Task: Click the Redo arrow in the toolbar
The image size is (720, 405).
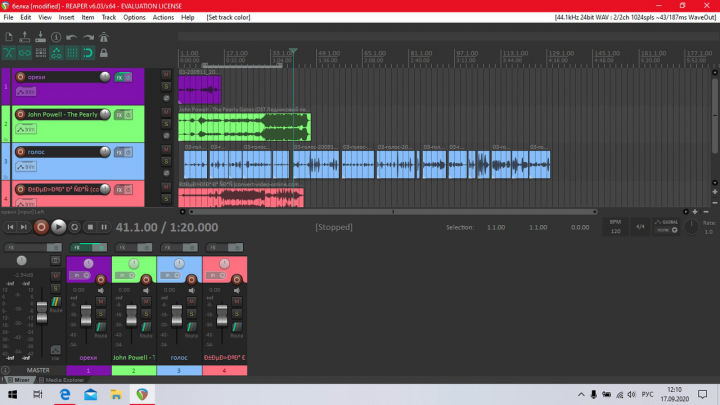Action: tap(88, 37)
